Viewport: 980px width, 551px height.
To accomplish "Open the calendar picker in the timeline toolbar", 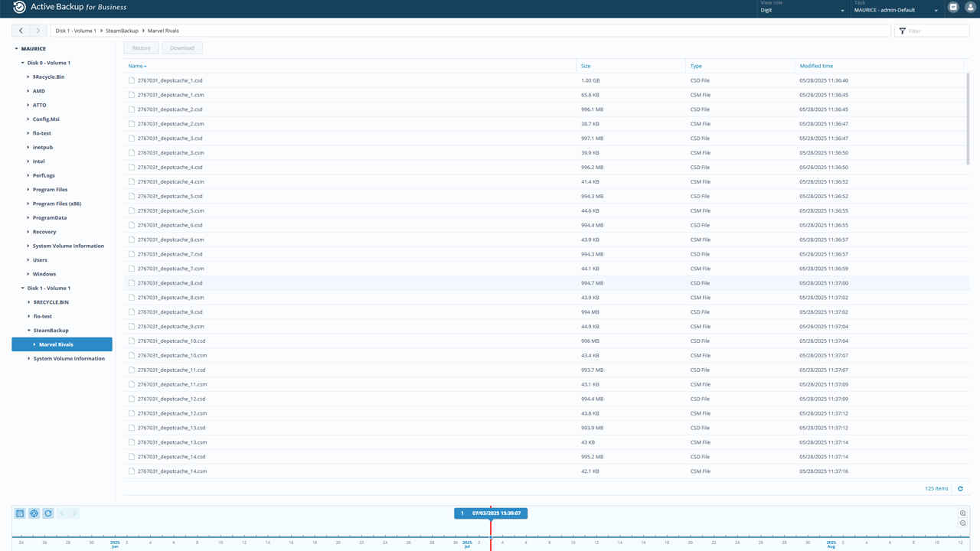I will [20, 514].
